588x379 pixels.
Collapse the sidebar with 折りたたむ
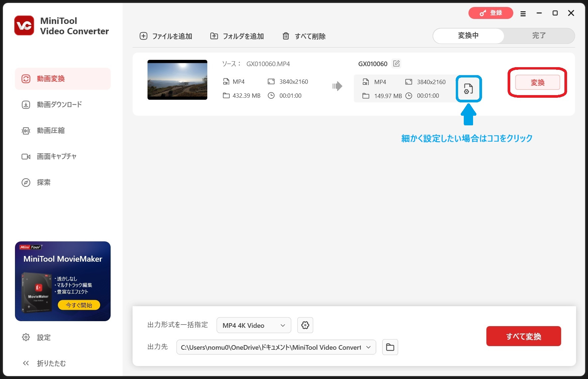point(44,363)
